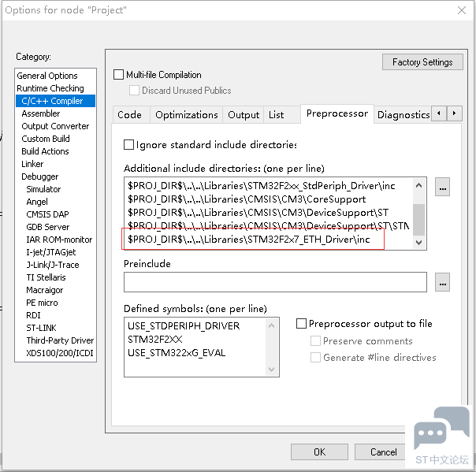This screenshot has height=472, width=476.
Task: Select Angel debugger option
Action: (37, 202)
